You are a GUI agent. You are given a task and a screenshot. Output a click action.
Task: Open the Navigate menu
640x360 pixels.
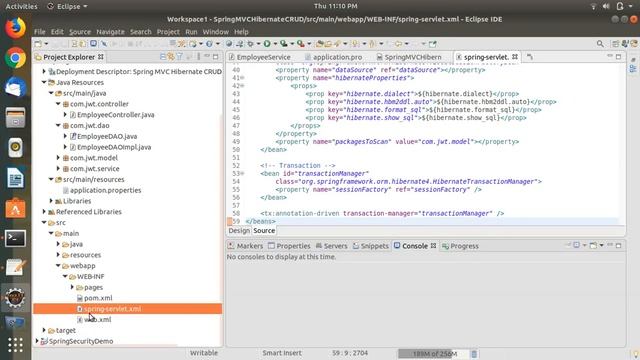pyautogui.click(x=110, y=31)
